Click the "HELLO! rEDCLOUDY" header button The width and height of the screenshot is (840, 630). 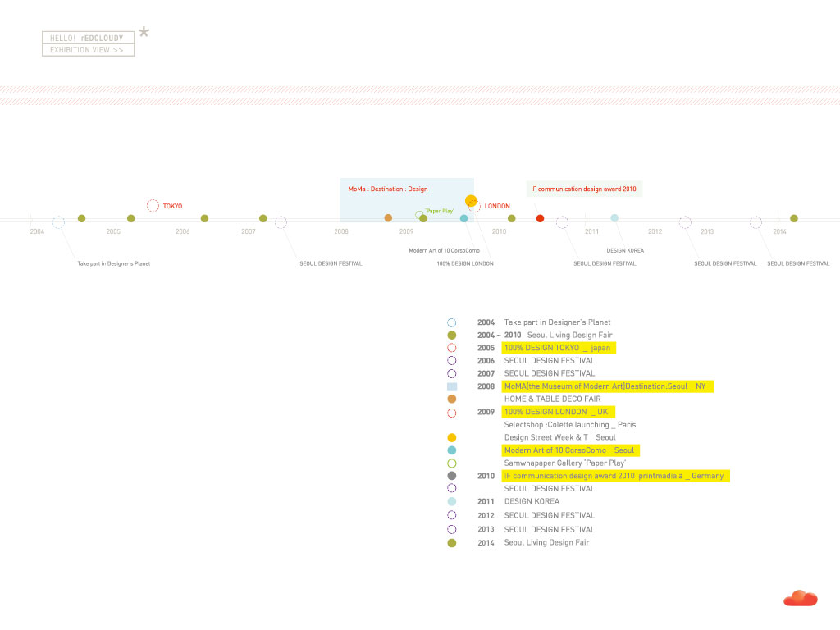[x=88, y=38]
